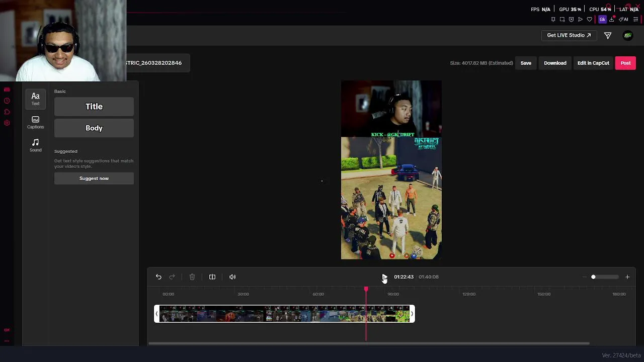The height and width of the screenshot is (362, 644).
Task: Click the total duration 01:40:08 text
Action: (428, 277)
